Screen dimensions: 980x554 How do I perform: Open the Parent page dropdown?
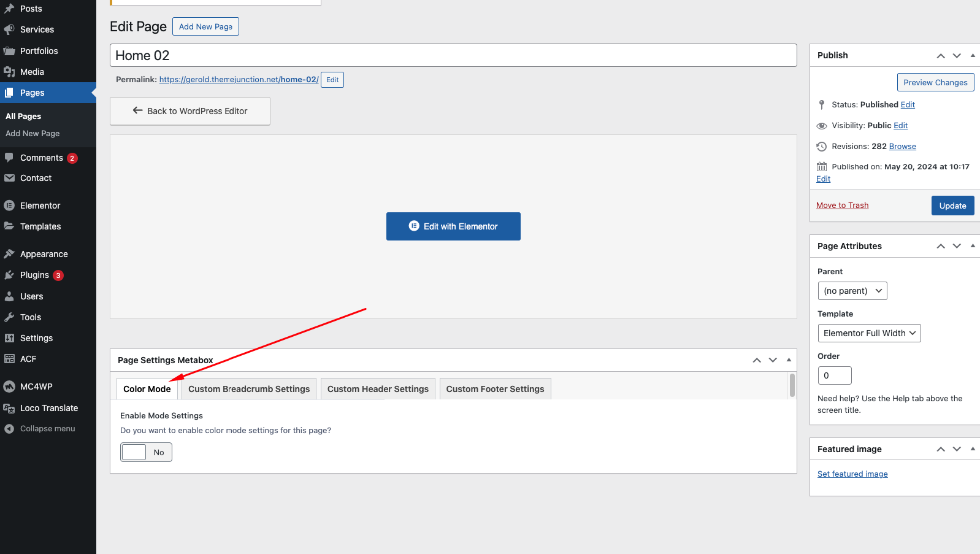point(852,291)
